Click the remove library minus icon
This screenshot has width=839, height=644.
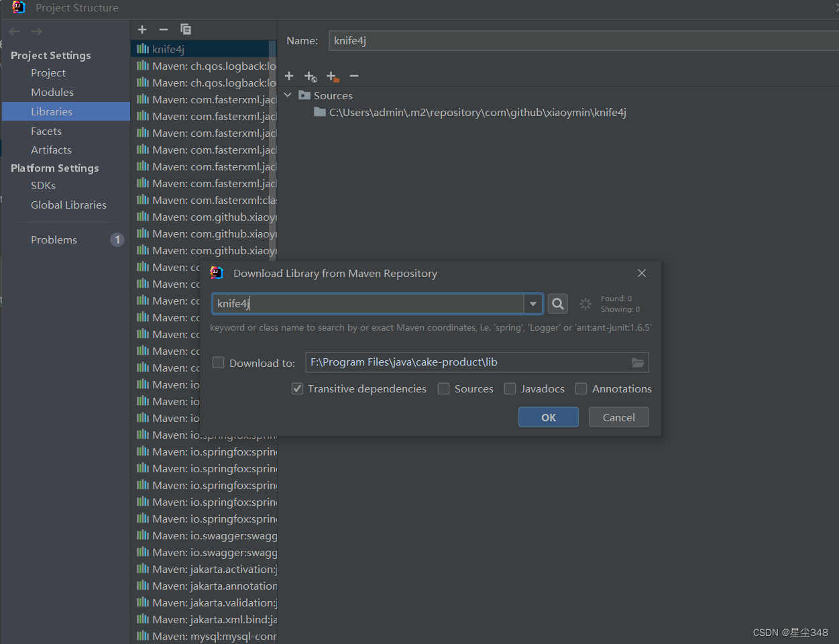163,30
